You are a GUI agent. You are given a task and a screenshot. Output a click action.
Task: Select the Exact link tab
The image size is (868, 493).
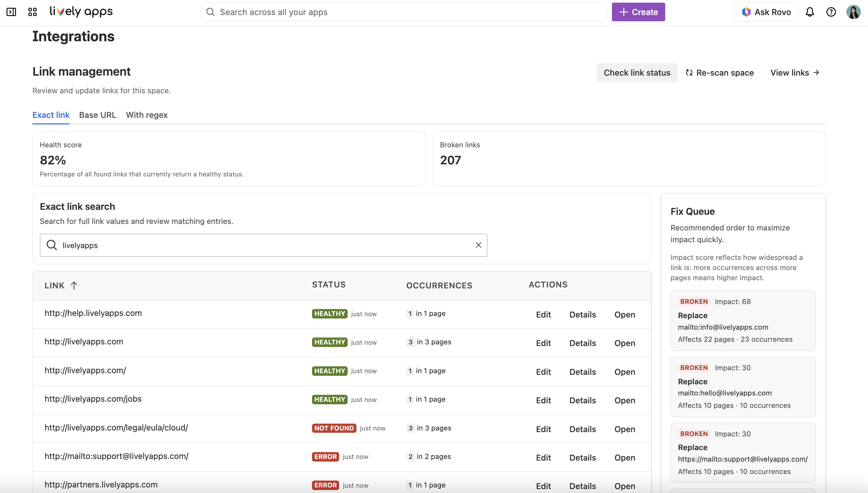click(51, 115)
